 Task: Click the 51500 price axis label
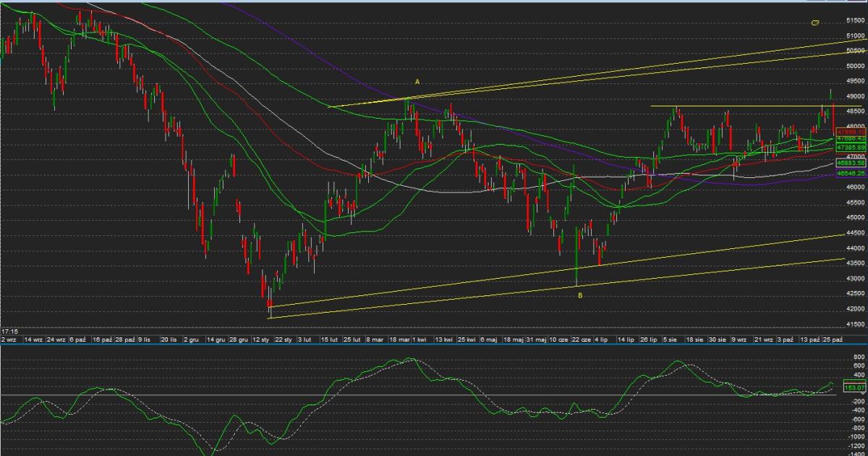coord(855,21)
